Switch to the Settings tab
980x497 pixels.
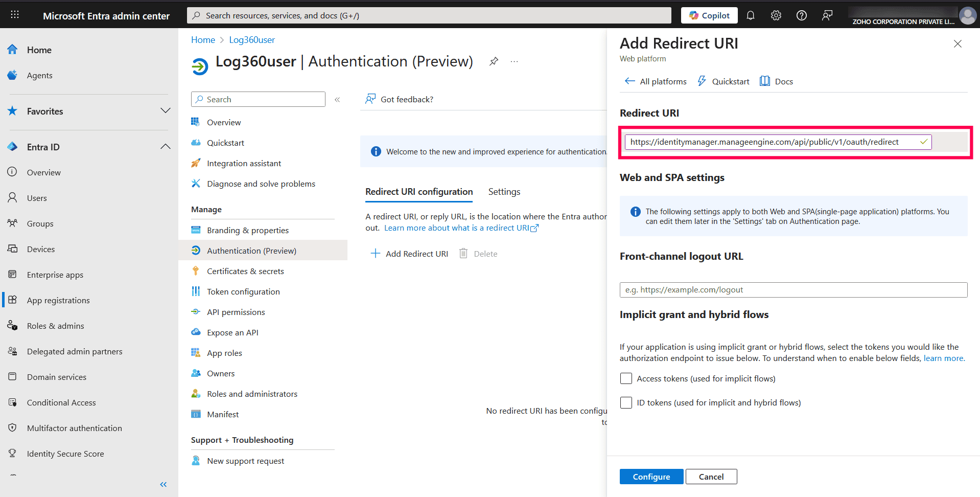point(504,192)
